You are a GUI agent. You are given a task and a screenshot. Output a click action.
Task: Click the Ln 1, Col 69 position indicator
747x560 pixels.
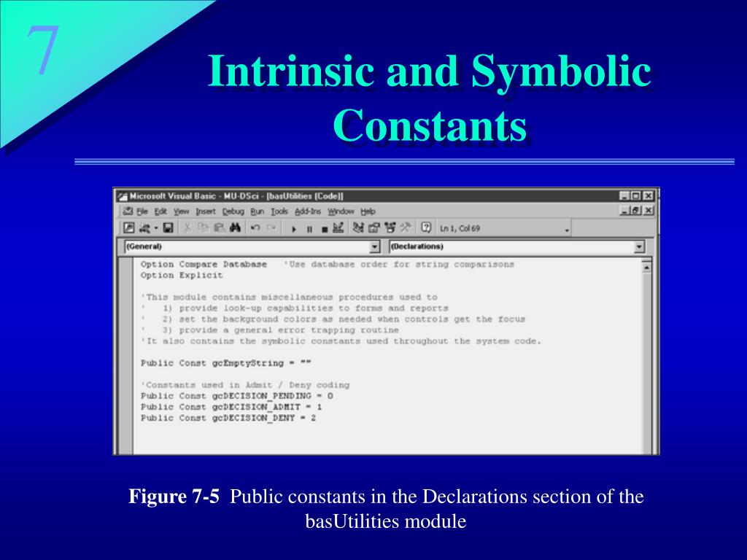click(x=460, y=228)
